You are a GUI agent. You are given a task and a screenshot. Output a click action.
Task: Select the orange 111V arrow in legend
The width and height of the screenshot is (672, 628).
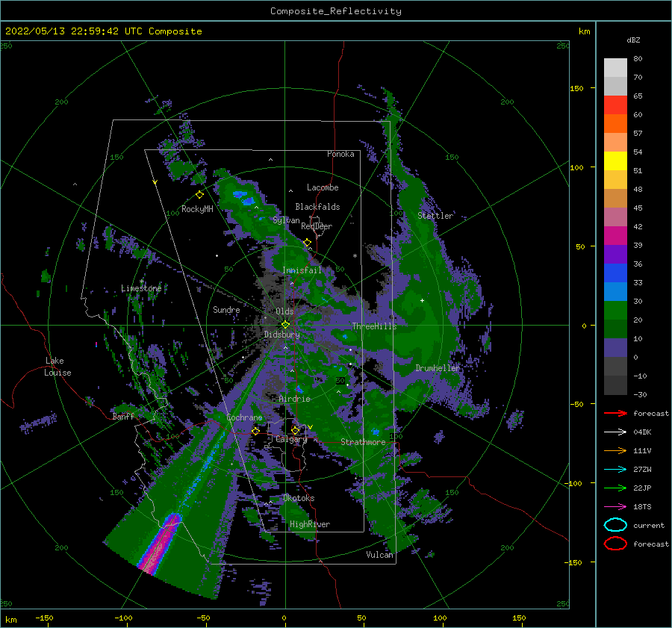615,450
